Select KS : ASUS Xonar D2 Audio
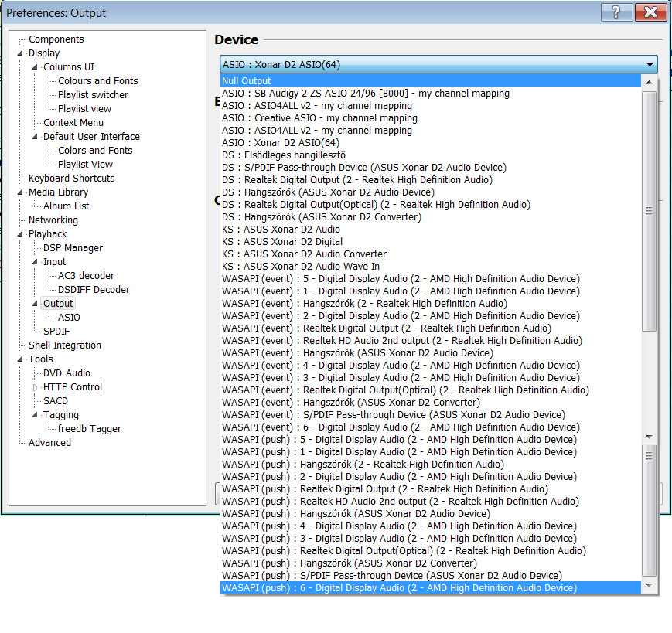 431,229
